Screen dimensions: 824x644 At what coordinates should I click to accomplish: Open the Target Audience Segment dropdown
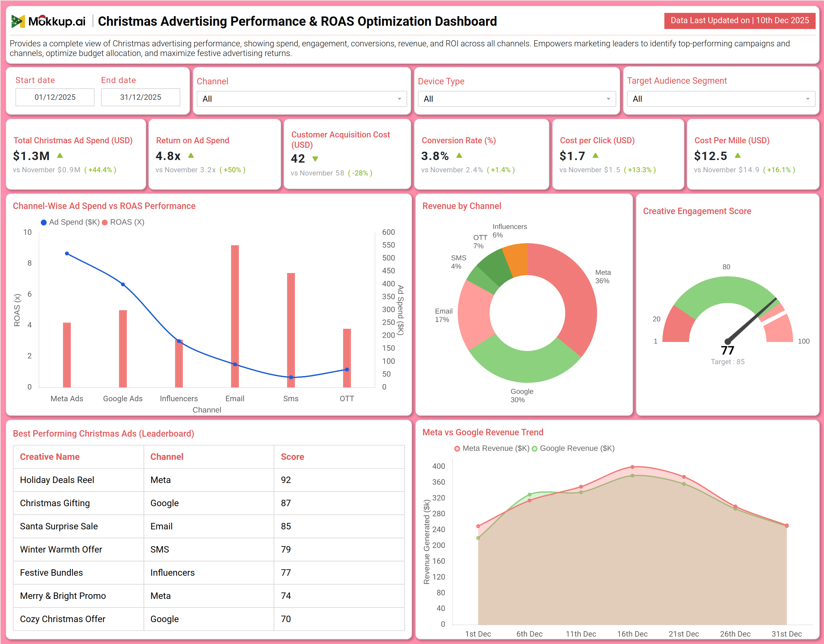coord(721,99)
